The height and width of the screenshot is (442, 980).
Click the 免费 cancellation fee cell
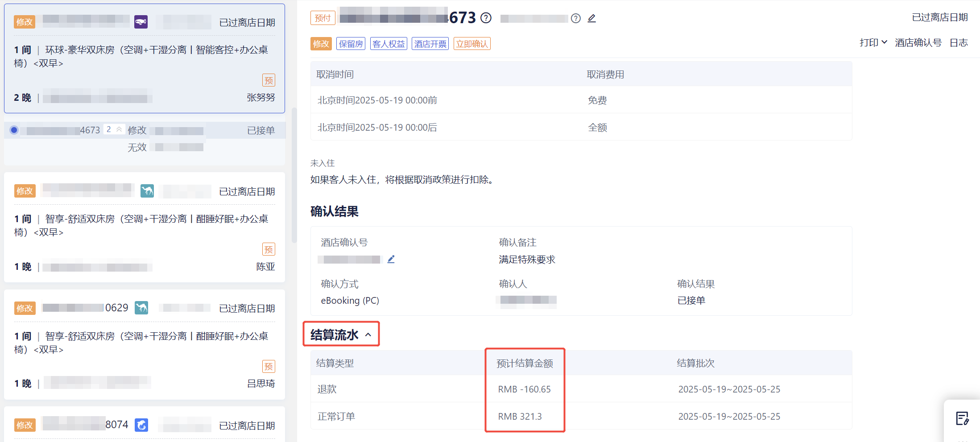click(597, 100)
